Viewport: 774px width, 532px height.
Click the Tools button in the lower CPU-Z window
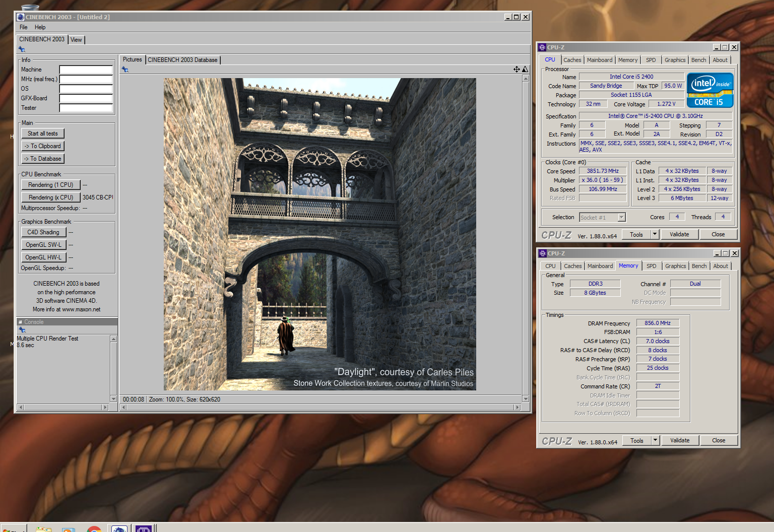[637, 440]
